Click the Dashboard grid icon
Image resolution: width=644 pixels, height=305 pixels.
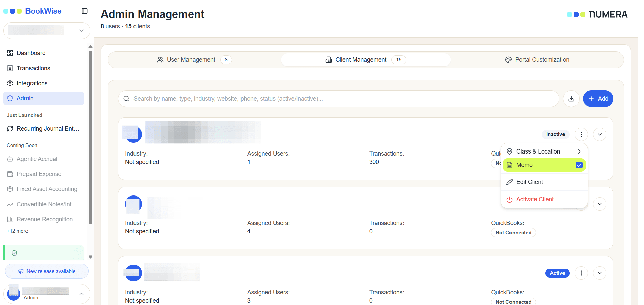pyautogui.click(x=10, y=53)
